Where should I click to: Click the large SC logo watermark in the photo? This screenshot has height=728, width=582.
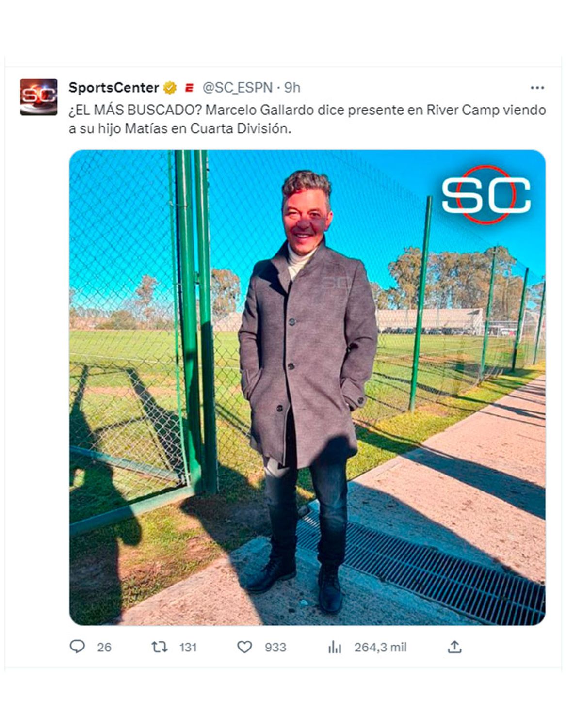pyautogui.click(x=486, y=195)
